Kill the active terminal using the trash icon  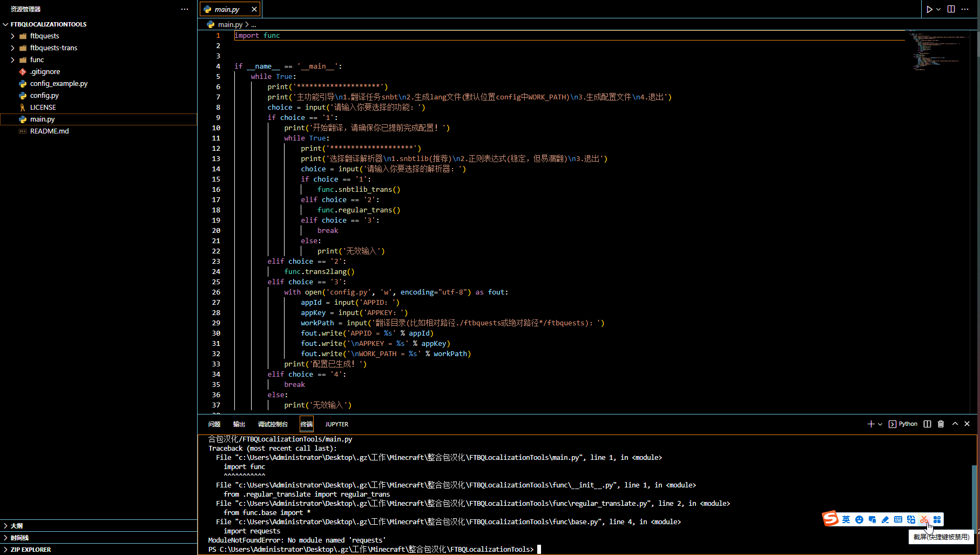(941, 424)
